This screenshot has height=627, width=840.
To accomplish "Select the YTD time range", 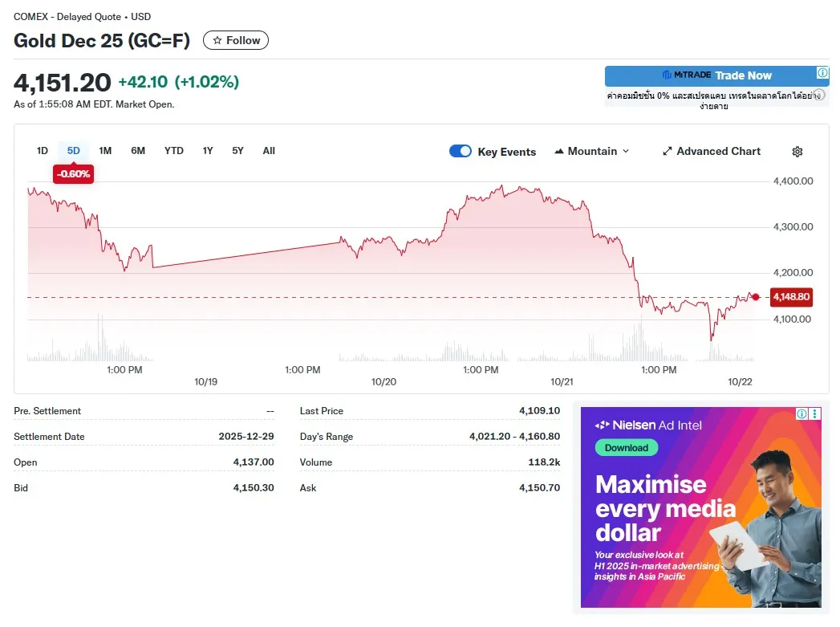I will [x=174, y=151].
